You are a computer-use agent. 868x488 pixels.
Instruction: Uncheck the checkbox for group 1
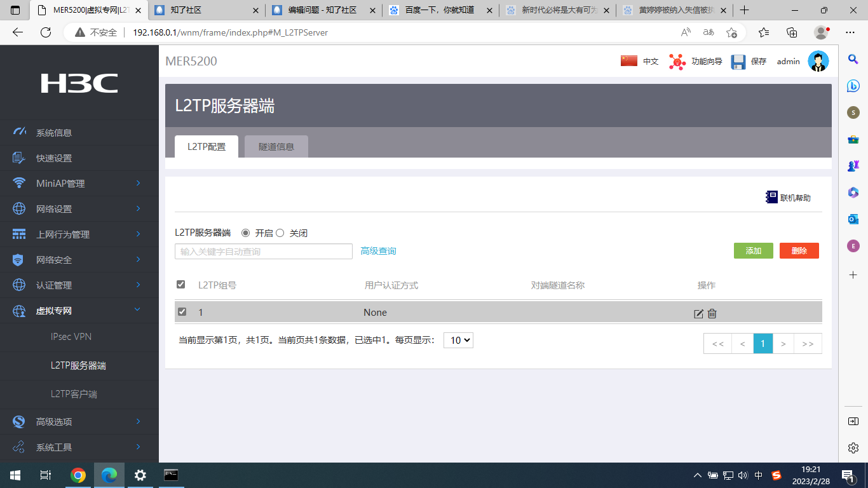tap(182, 311)
